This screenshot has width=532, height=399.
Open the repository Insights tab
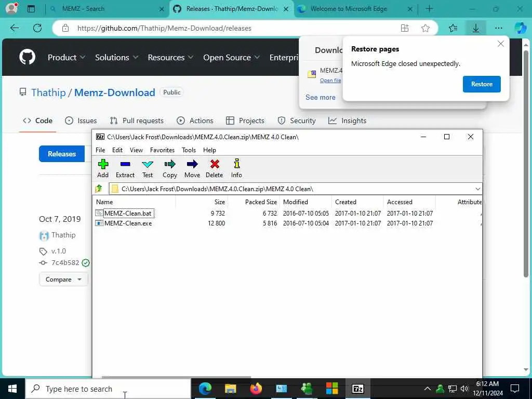click(348, 121)
